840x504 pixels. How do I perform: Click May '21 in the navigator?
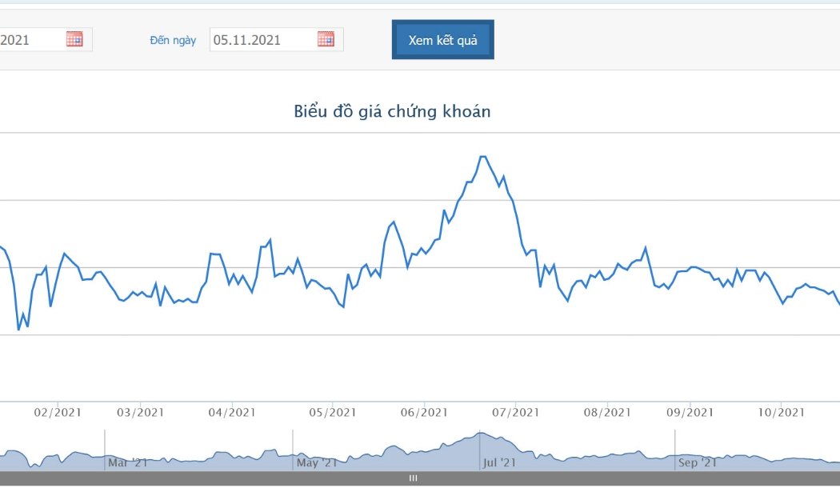coord(317,462)
